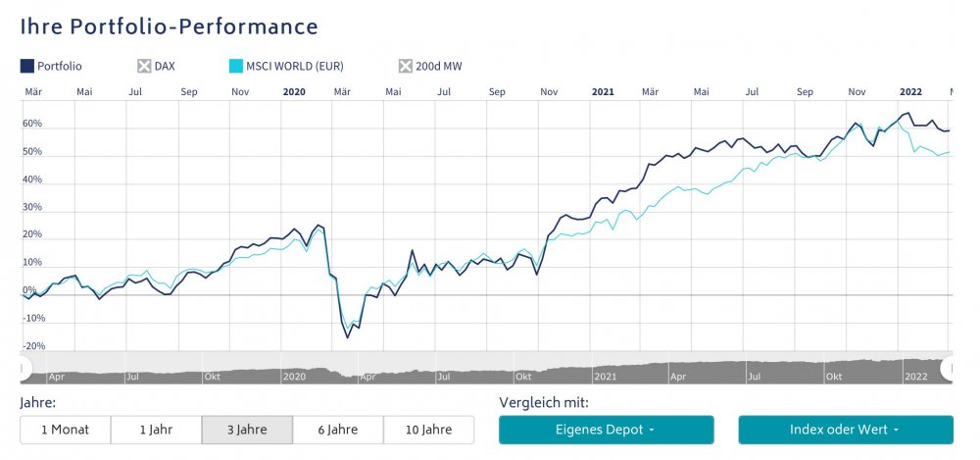Click the Portfolio legend label
This screenshot has height=460, width=980.
coord(60,67)
